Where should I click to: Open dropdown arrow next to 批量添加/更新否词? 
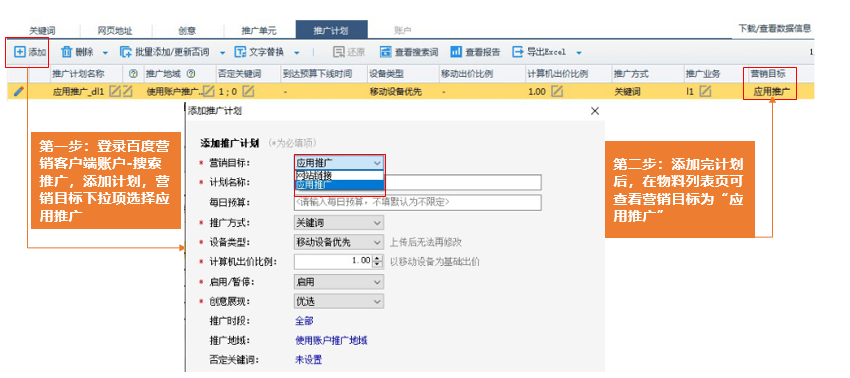pos(222,53)
